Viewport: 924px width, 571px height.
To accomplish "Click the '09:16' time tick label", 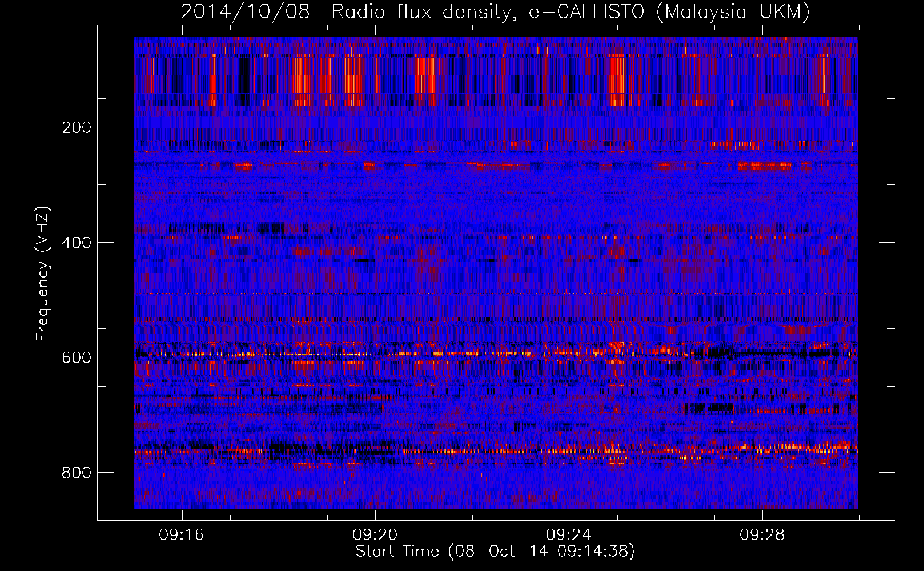I will point(182,535).
